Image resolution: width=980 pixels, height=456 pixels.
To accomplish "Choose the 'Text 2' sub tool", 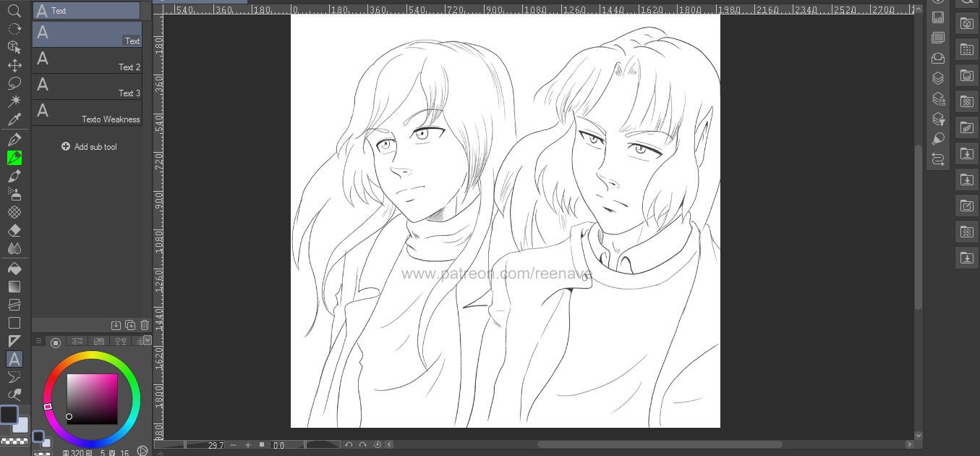I will (87, 61).
